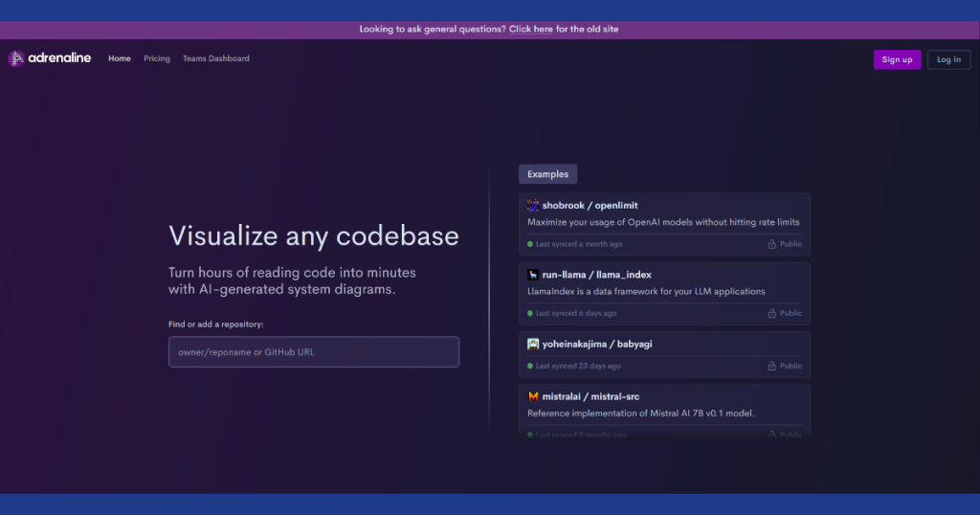Open the Pricing page
Viewport: 980px width, 515px height.
coord(157,58)
